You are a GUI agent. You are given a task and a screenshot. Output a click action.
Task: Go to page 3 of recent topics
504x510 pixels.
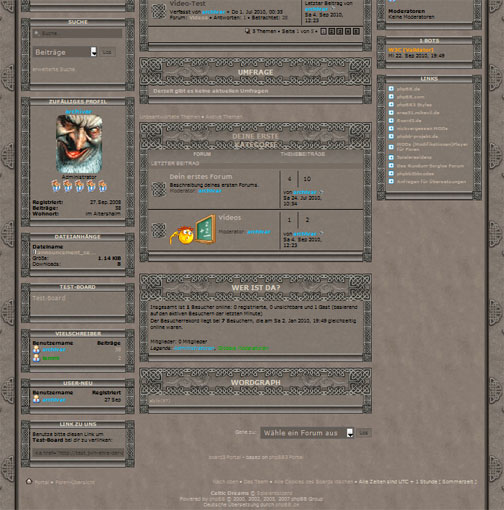[340, 31]
